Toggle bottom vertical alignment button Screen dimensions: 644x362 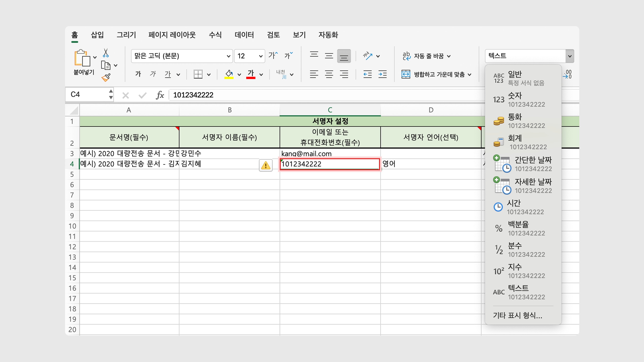coord(344,56)
